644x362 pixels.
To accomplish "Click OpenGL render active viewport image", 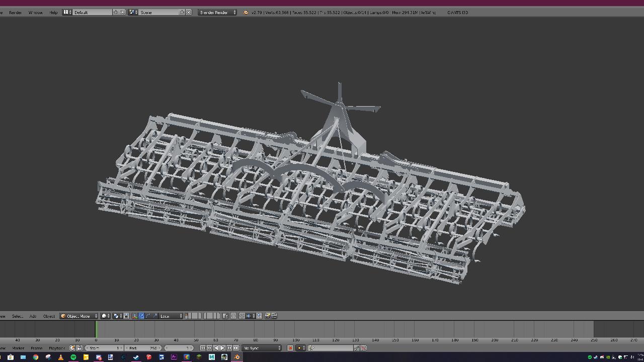I will (267, 316).
